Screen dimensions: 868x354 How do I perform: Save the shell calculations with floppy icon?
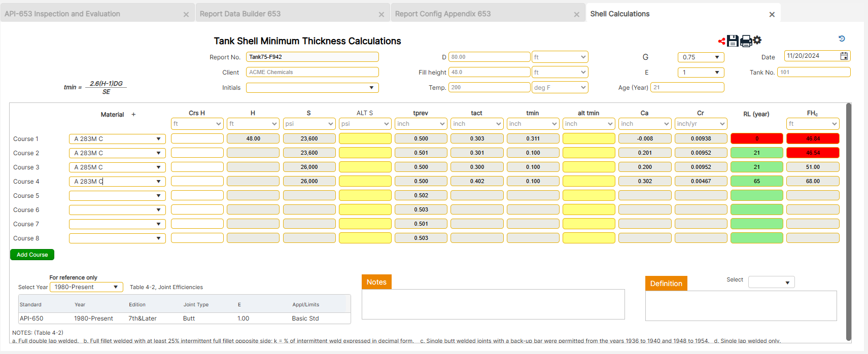click(x=733, y=41)
